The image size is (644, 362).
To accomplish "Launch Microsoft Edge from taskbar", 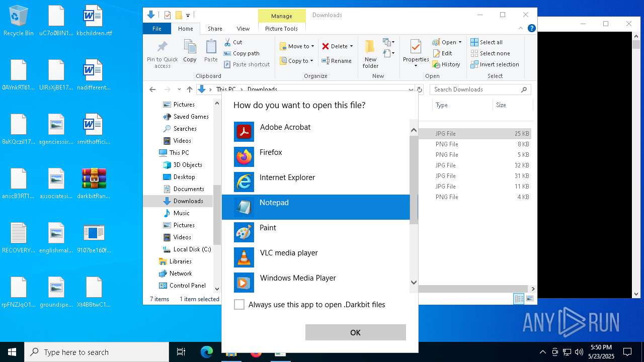I will [x=207, y=352].
